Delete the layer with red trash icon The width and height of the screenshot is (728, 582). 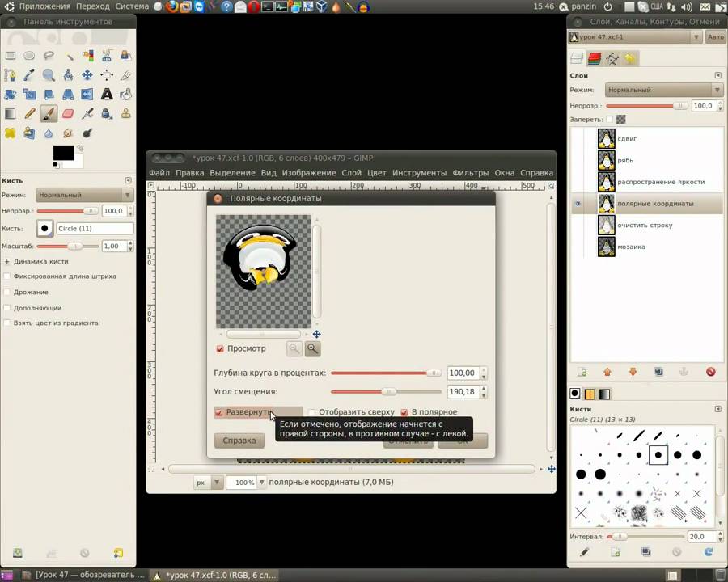pyautogui.click(x=710, y=372)
